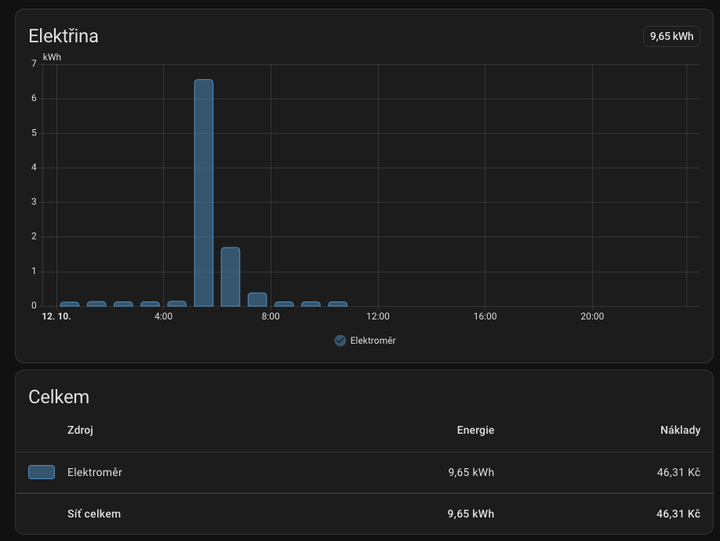Viewport: 720px width, 541px height.
Task: Click 9,65 kWh in Síť celkem row
Action: point(471,514)
